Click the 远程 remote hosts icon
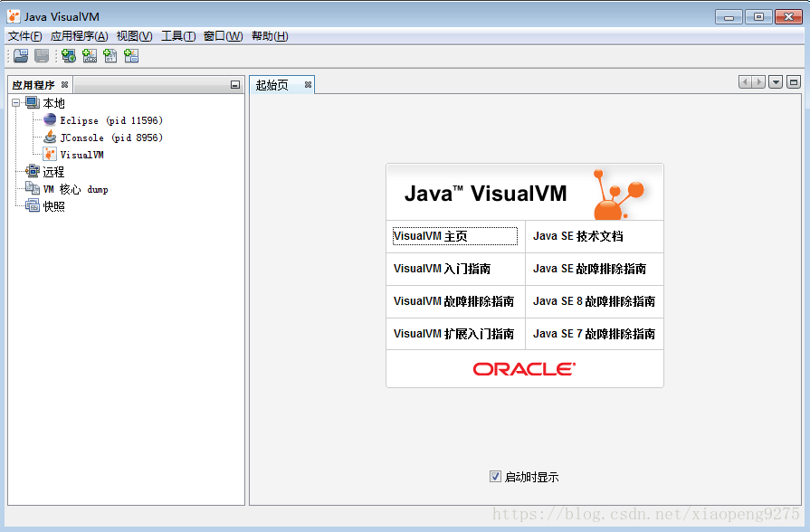This screenshot has height=532, width=810. coord(33,171)
